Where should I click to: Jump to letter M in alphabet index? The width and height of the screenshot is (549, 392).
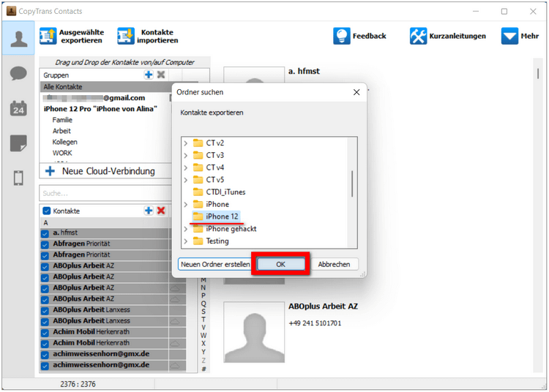(203, 280)
